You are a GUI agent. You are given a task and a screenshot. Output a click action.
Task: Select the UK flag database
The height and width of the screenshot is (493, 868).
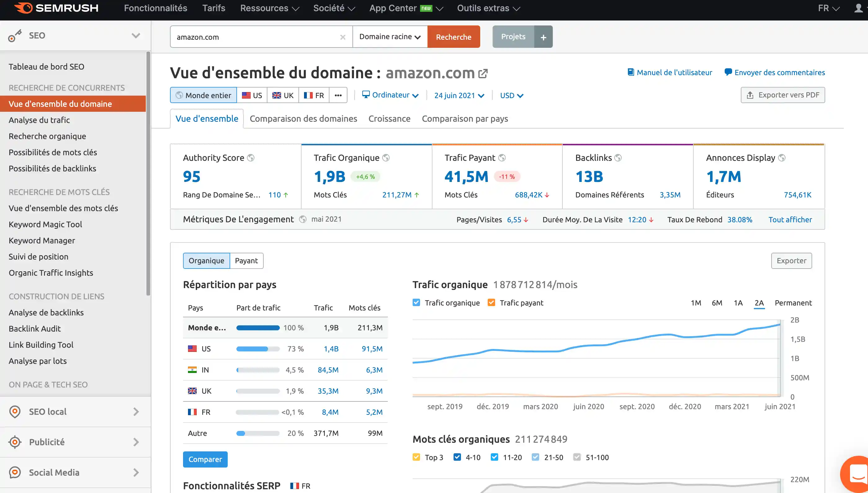[283, 95]
